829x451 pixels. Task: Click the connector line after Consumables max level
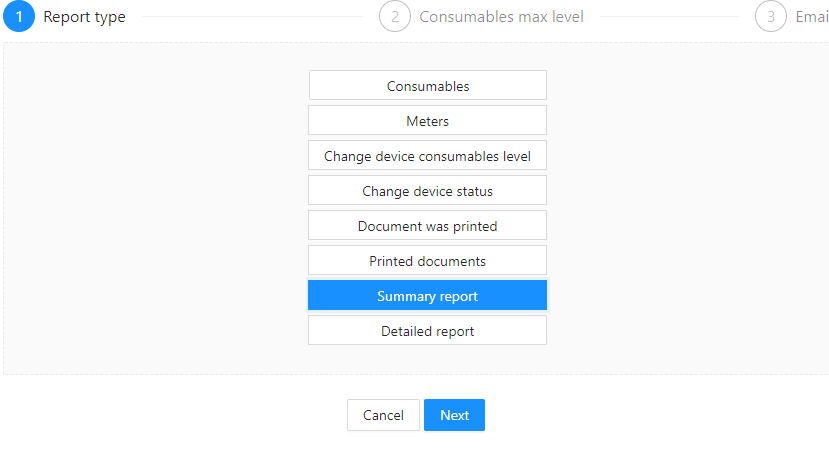669,16
